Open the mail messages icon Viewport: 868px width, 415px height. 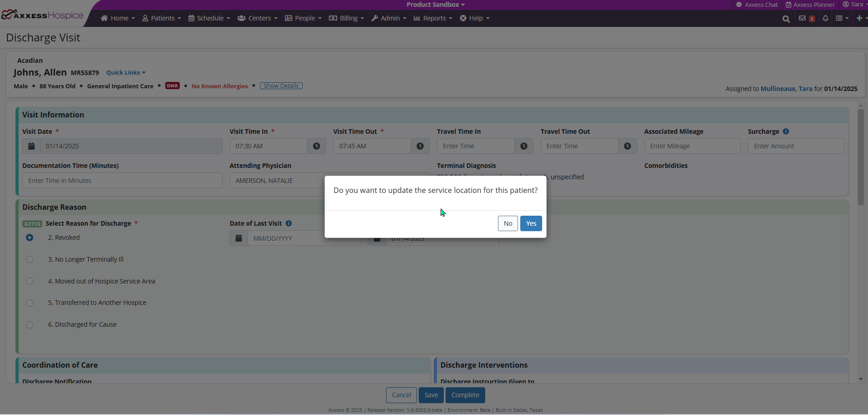click(802, 18)
